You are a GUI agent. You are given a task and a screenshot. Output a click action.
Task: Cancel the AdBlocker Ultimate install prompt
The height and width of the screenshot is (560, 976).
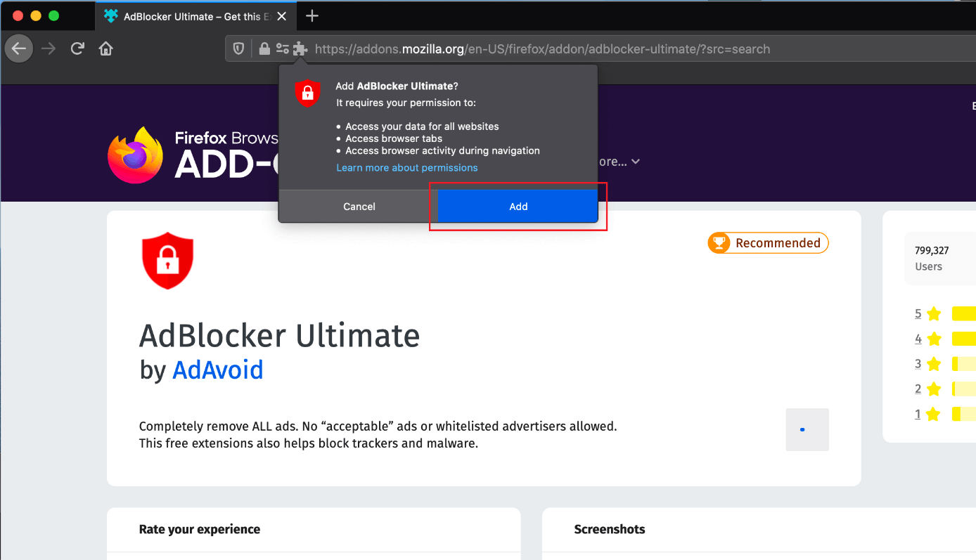click(x=359, y=207)
